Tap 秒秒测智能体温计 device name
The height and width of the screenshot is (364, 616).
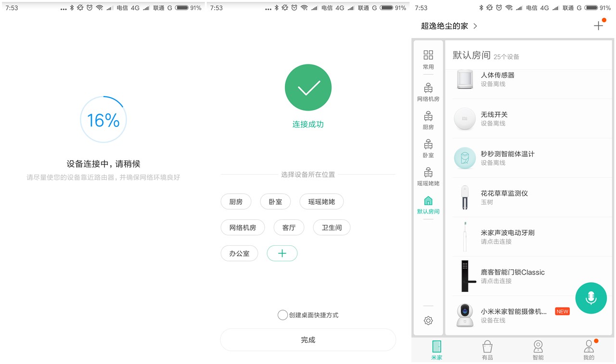click(508, 154)
